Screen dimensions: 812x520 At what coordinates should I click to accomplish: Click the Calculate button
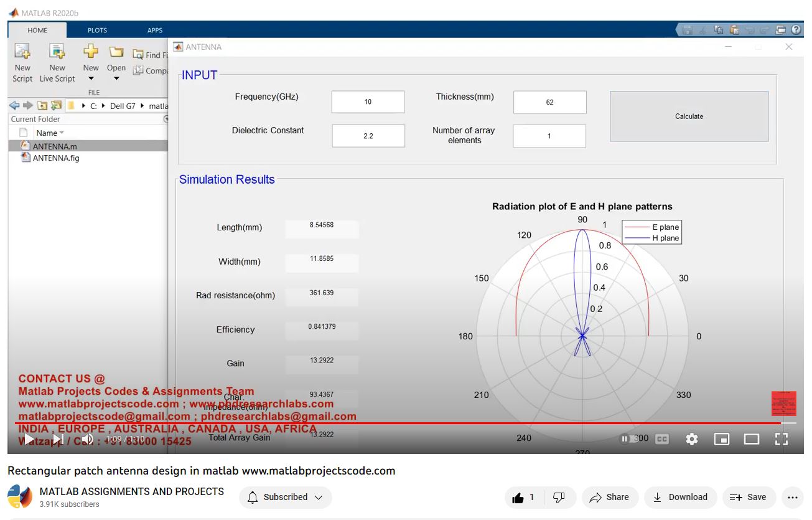(x=689, y=116)
